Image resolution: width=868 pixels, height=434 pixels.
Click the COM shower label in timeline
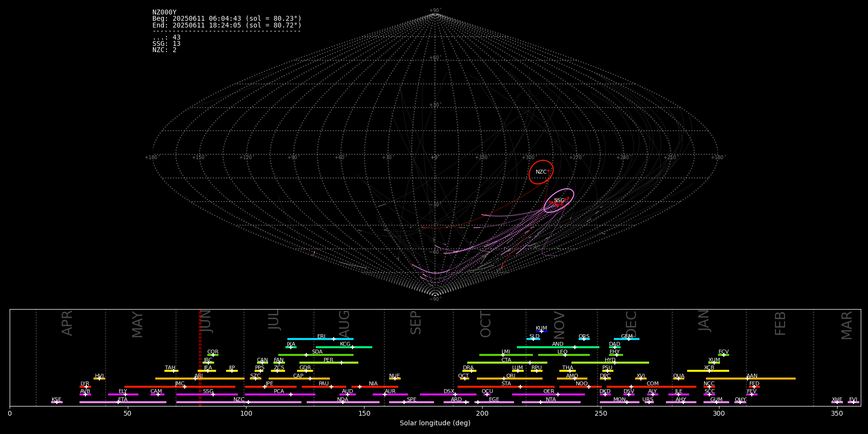[x=652, y=384]
